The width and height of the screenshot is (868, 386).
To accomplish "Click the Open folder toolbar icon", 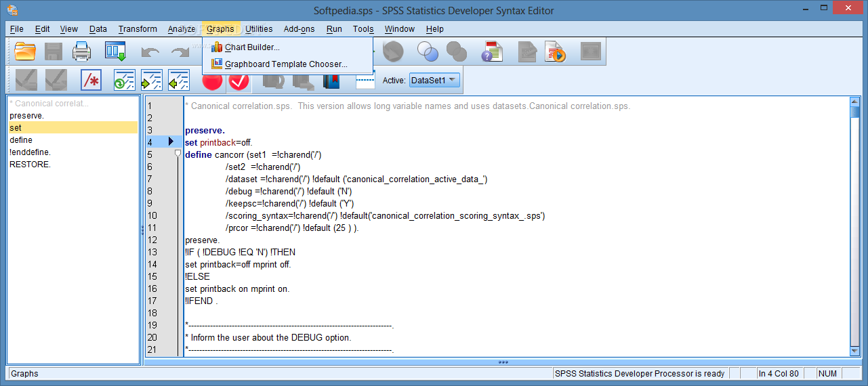I will pos(25,51).
